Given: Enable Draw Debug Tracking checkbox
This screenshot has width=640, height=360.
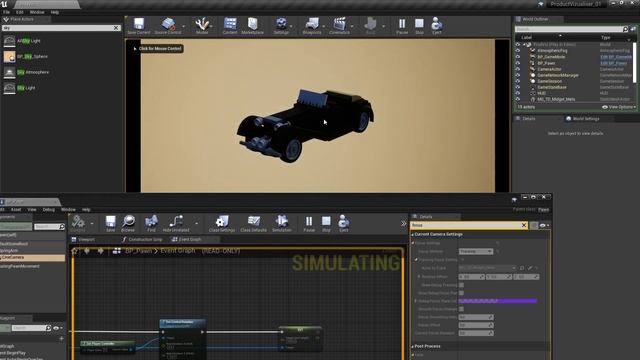Looking at the screenshot, I should point(461,285).
